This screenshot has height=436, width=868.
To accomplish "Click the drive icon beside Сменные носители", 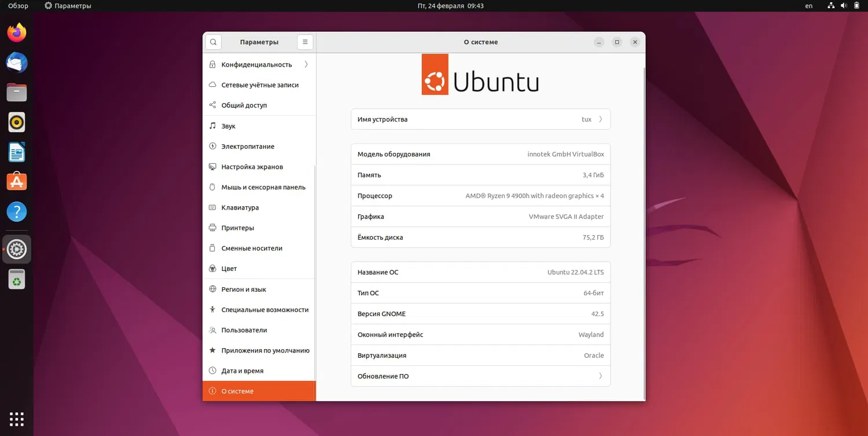I will tap(212, 248).
